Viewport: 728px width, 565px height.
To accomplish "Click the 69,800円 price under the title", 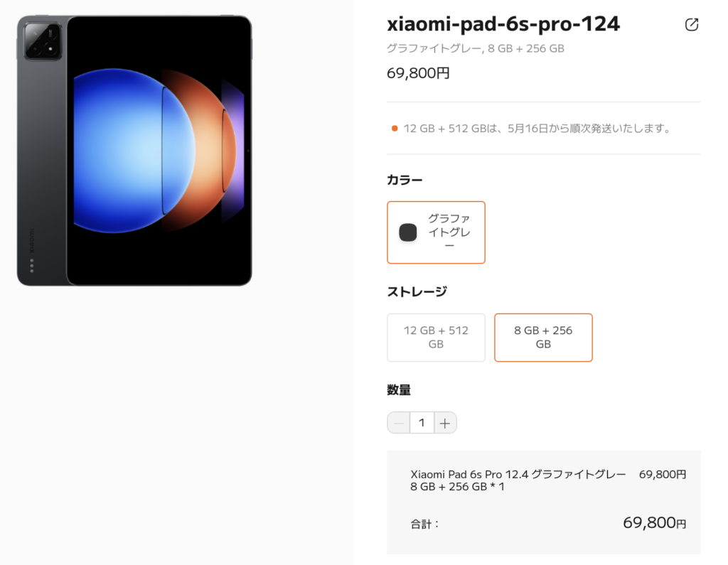I will pos(418,73).
